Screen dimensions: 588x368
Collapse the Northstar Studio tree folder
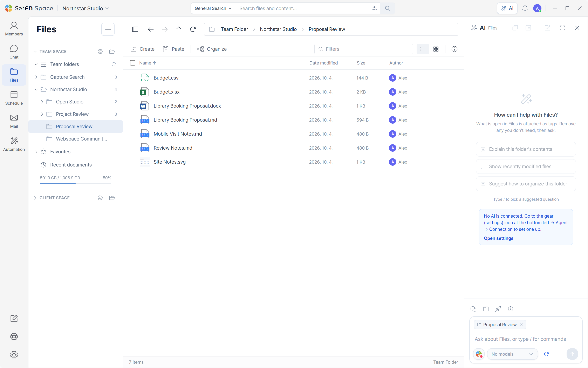tap(36, 89)
